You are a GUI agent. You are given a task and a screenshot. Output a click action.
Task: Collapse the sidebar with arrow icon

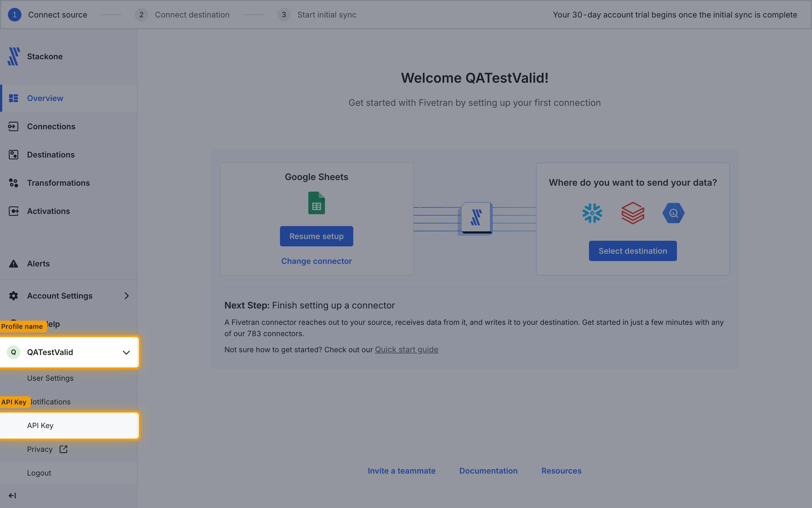point(12,496)
